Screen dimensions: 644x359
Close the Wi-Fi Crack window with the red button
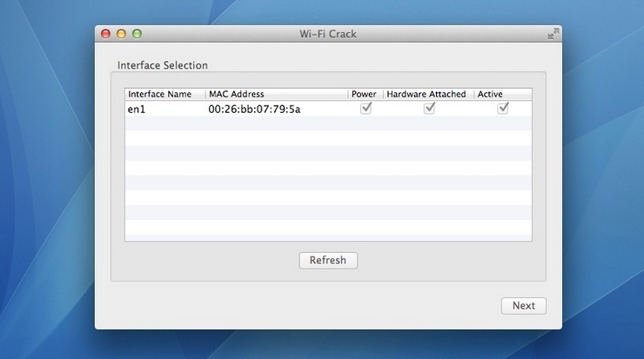[x=105, y=34]
